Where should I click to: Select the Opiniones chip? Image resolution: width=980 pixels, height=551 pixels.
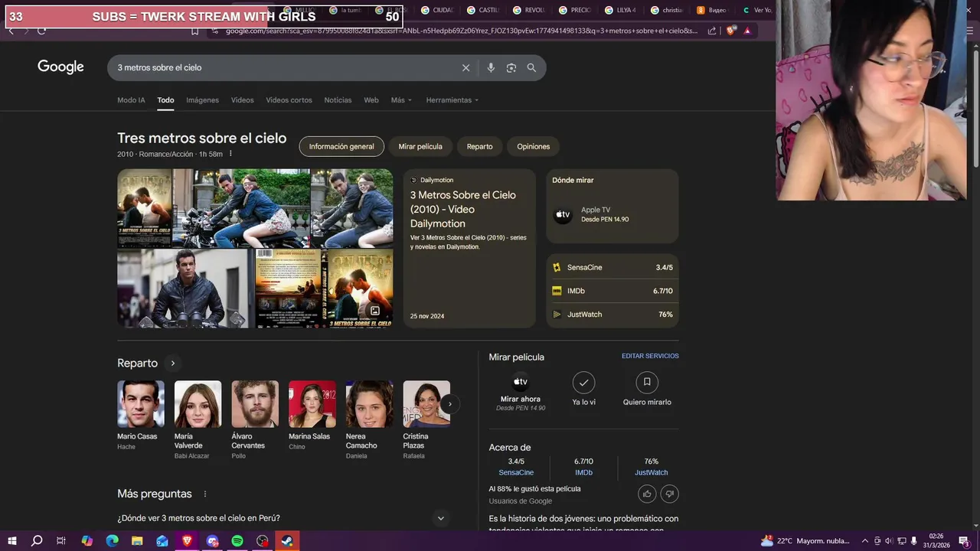click(534, 146)
